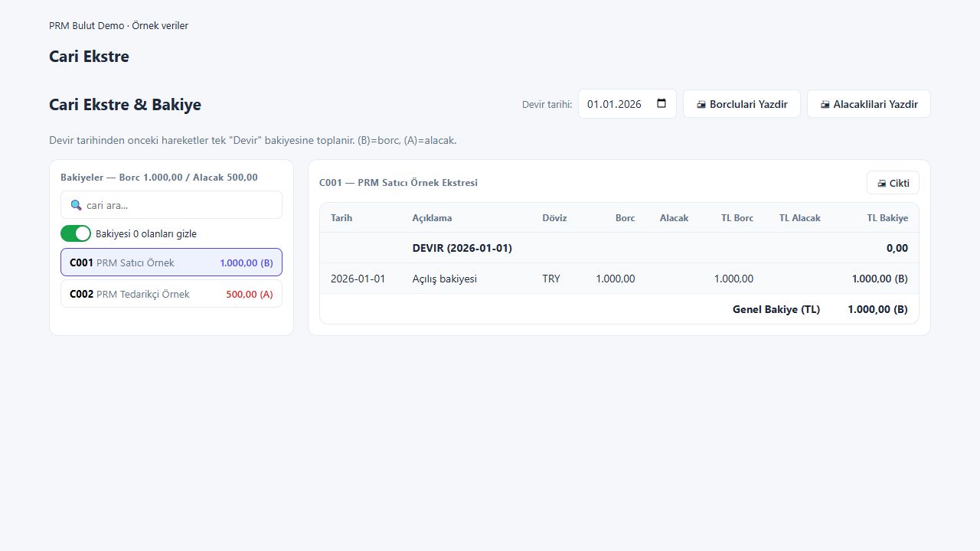
Task: Click the Alacak column header
Action: pyautogui.click(x=674, y=218)
